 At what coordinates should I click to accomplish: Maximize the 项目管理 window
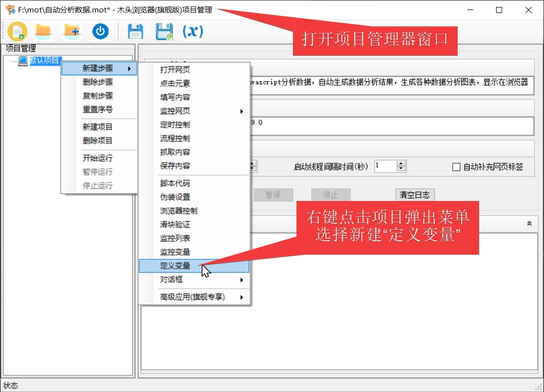click(x=499, y=10)
